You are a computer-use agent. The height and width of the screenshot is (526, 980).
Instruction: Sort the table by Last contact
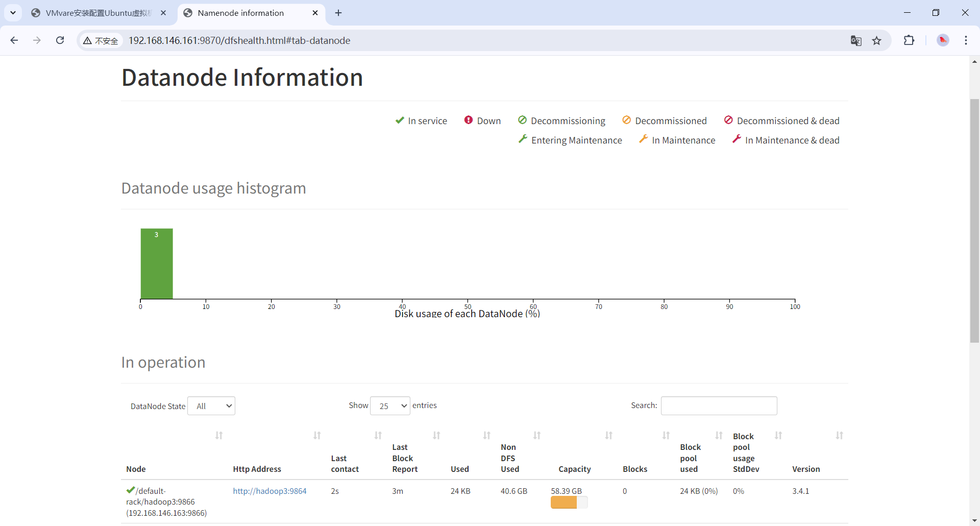pos(378,435)
